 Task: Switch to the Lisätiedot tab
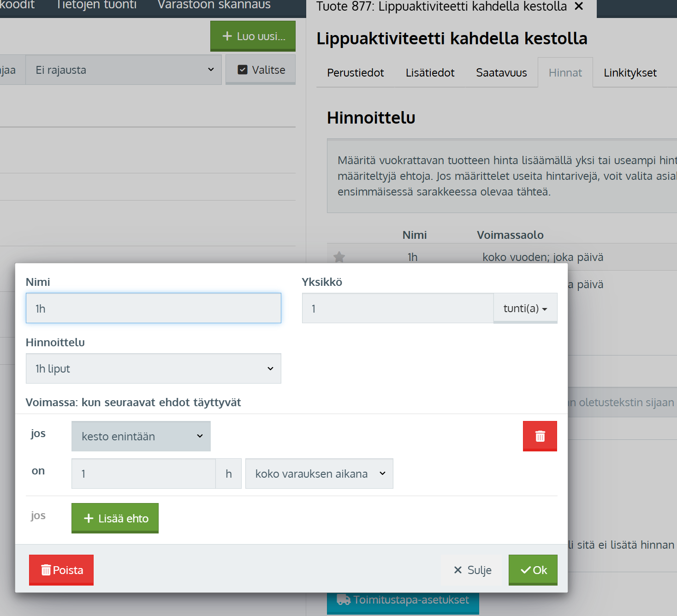click(x=430, y=72)
